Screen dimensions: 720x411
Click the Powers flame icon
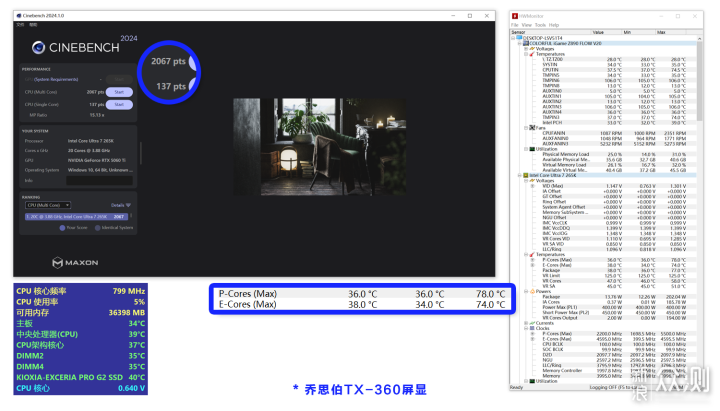532,291
